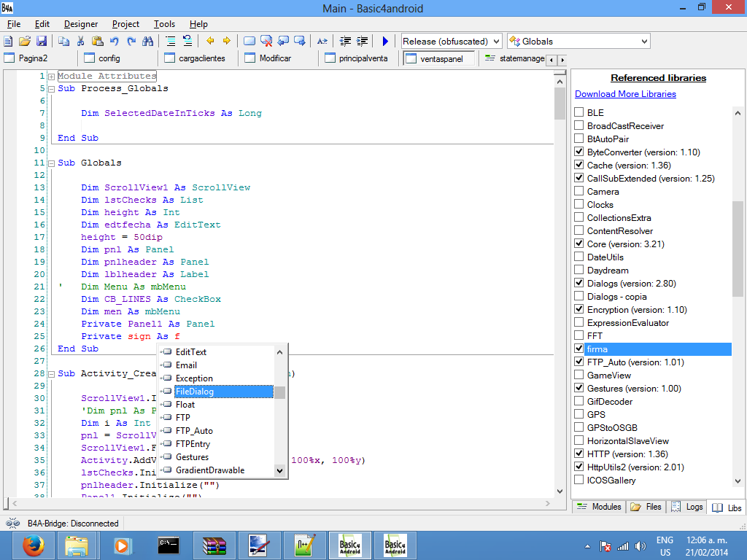Click the Undo arrow icon
The width and height of the screenshot is (747, 560).
tap(115, 41)
